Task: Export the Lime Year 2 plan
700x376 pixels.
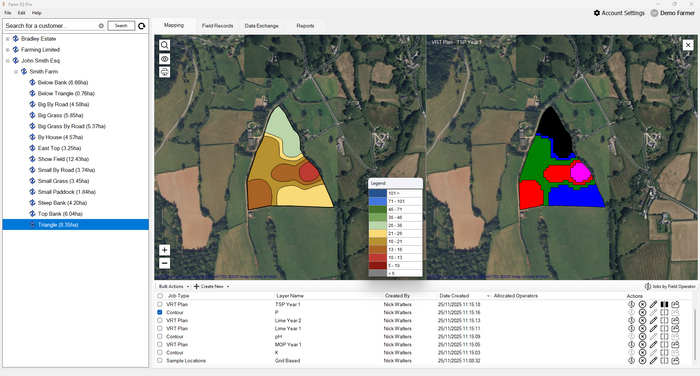Action: [x=675, y=321]
